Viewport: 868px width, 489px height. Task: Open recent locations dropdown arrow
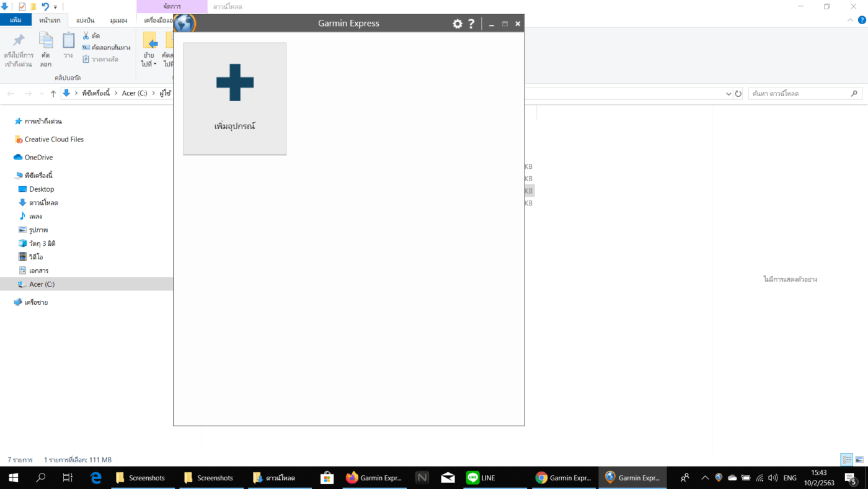click(42, 94)
